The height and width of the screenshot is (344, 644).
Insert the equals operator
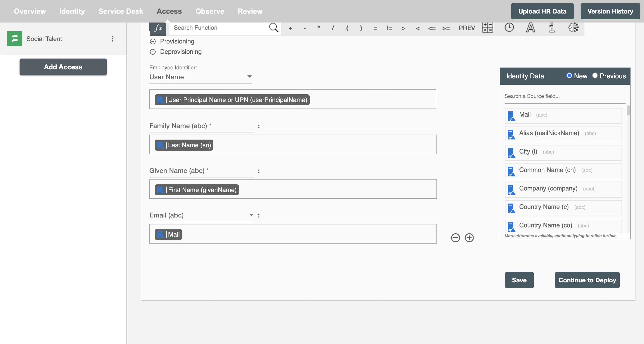tap(375, 28)
